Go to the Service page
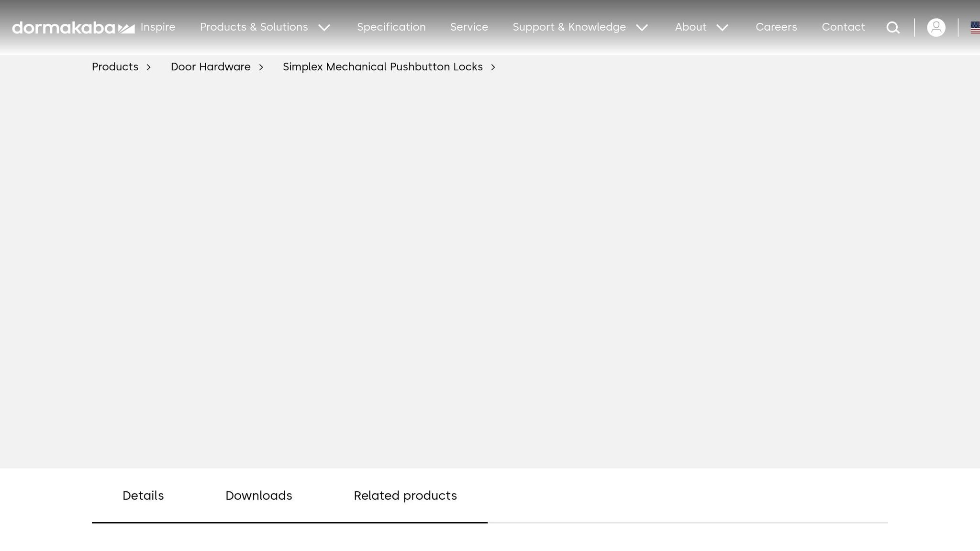This screenshot has width=980, height=551. (x=469, y=27)
